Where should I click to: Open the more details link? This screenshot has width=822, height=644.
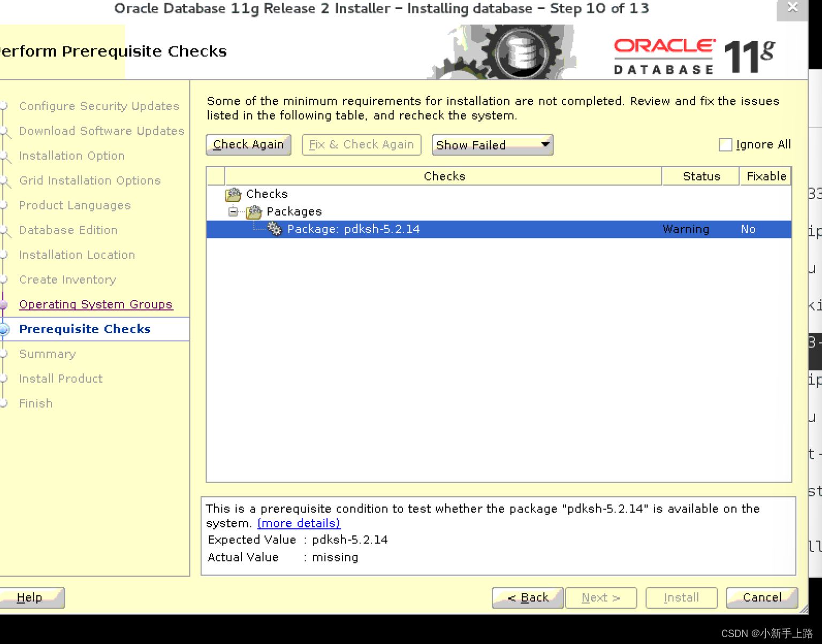pyautogui.click(x=299, y=523)
